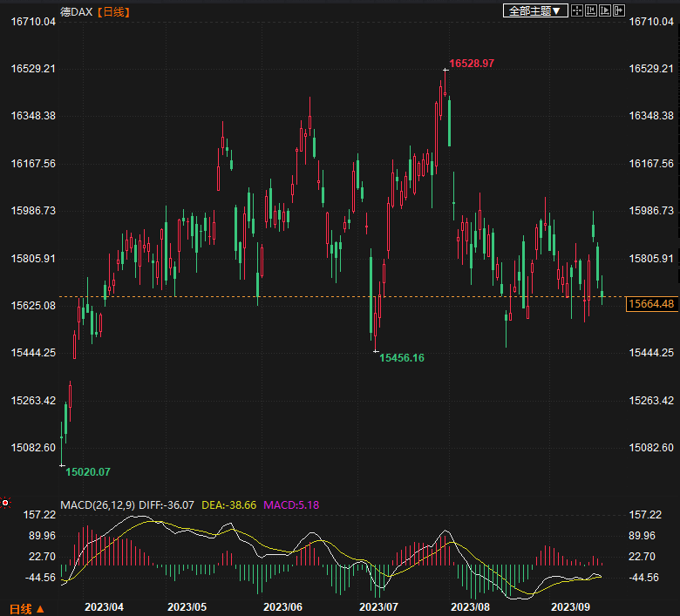Click the 2023/07 date on time axis

[x=378, y=606]
